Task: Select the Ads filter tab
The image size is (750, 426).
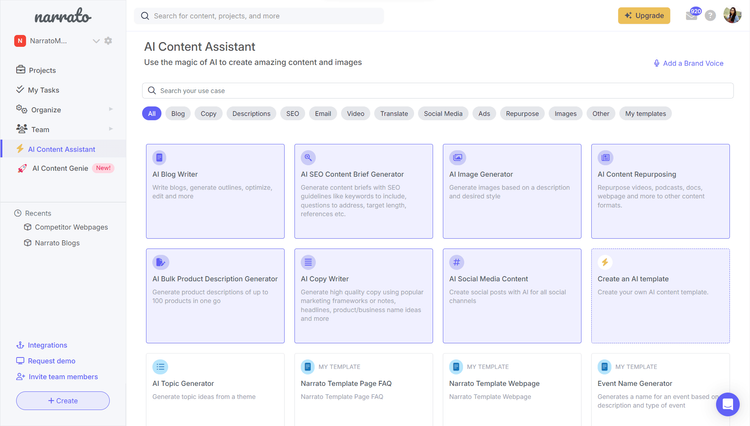Action: [x=484, y=113]
